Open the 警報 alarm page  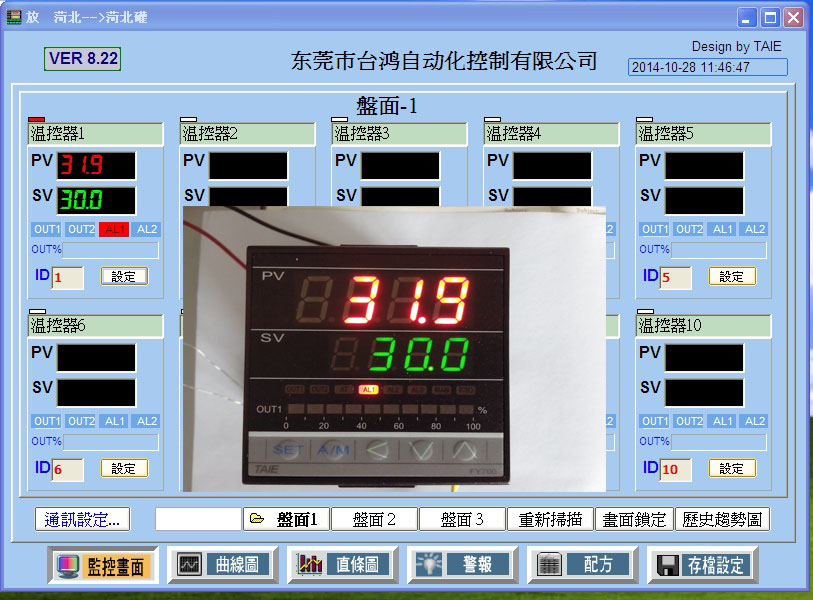tap(462, 564)
